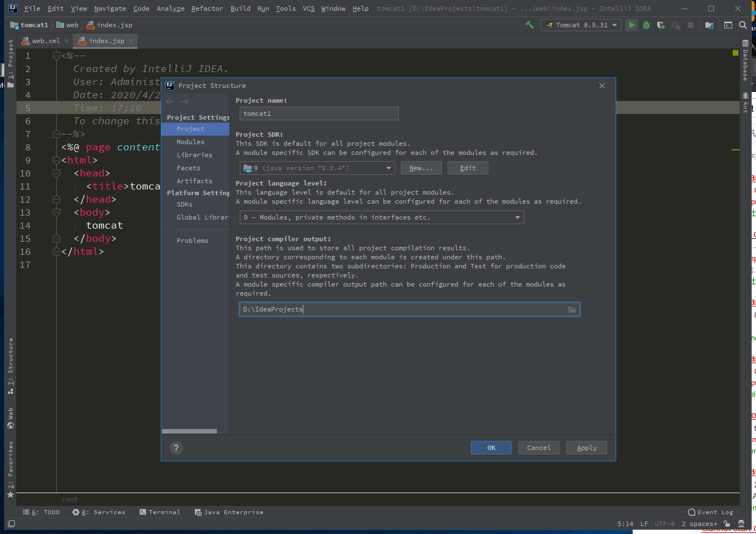Switch to the web.xml tab
Viewport: 756px width, 534px height.
44,41
